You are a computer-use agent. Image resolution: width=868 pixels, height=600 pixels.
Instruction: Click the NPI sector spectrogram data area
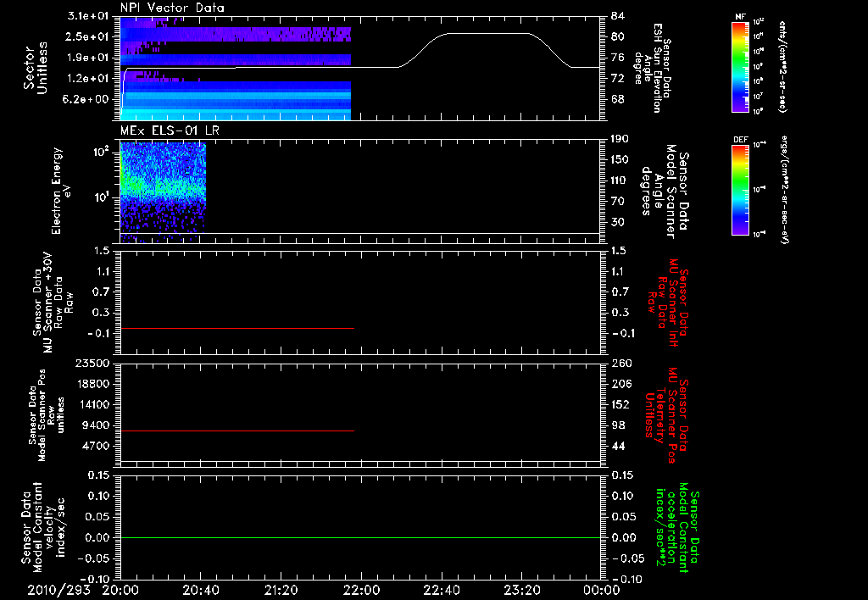tap(236, 68)
